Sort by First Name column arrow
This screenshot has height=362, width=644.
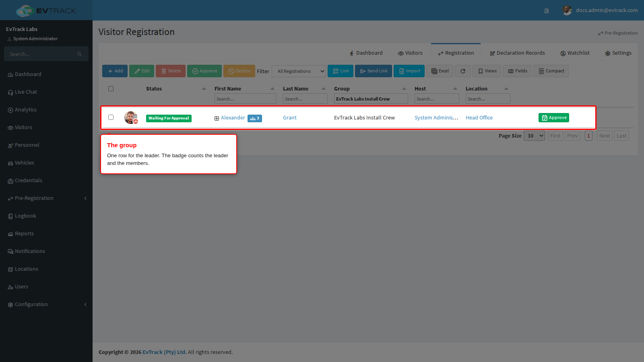272,89
